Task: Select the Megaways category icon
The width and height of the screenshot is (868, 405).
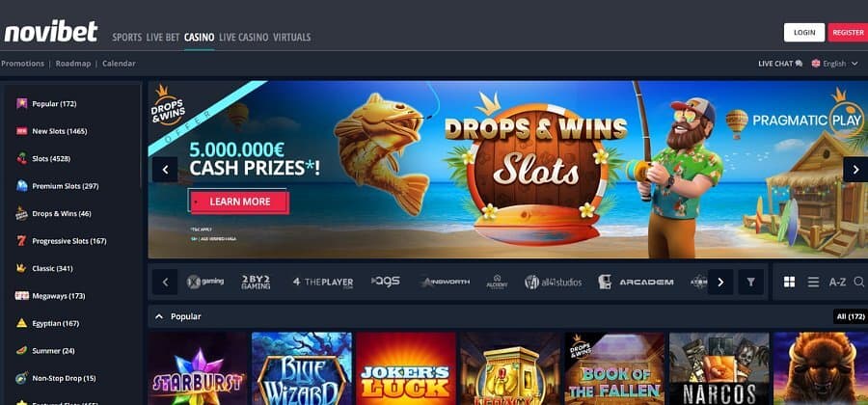Action: click(x=21, y=296)
